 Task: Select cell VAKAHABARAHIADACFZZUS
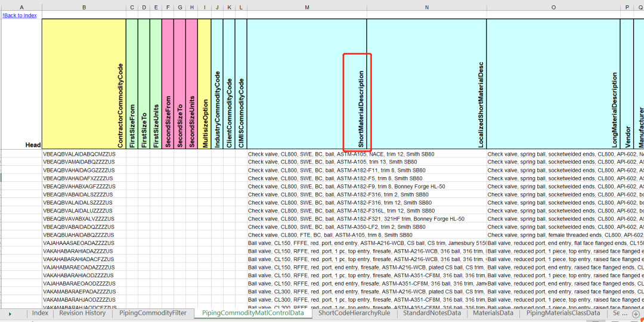(84, 259)
